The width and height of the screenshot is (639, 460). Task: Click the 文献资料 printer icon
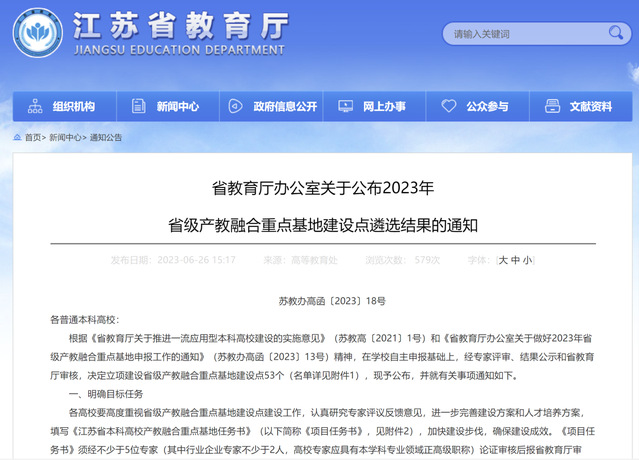552,107
